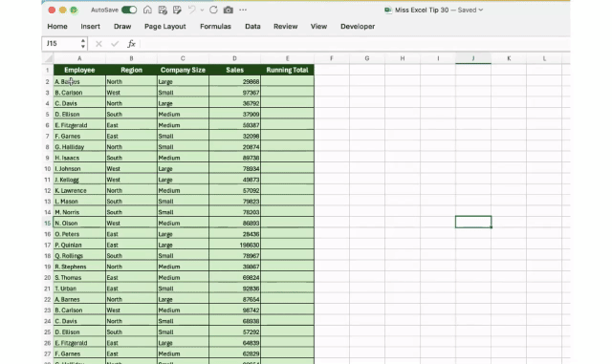612x364 pixels.
Task: Open the Formulas tab
Action: coord(215,27)
